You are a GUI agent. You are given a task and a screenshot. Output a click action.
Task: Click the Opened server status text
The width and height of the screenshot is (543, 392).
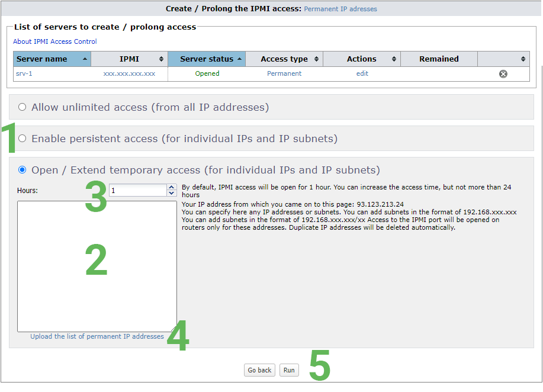(207, 73)
